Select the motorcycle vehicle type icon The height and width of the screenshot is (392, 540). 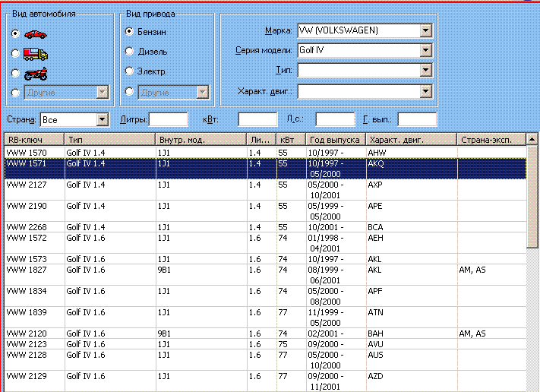coord(35,73)
